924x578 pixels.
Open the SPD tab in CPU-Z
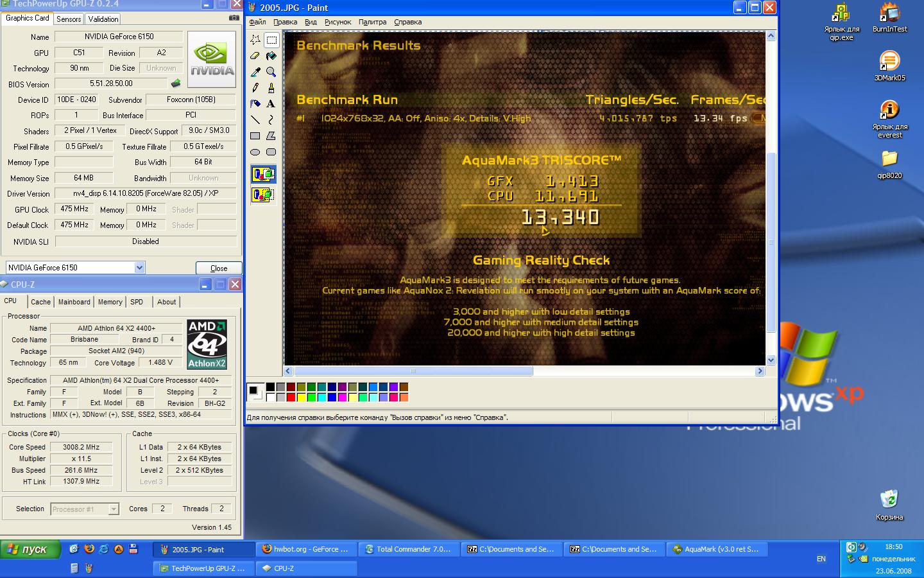[x=137, y=302]
